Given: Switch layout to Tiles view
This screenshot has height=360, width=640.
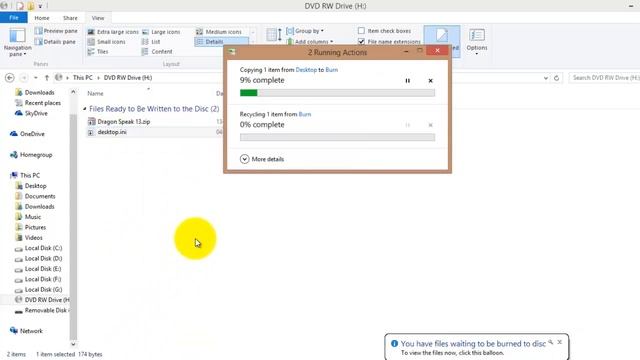Looking at the screenshot, I should (x=98, y=51).
